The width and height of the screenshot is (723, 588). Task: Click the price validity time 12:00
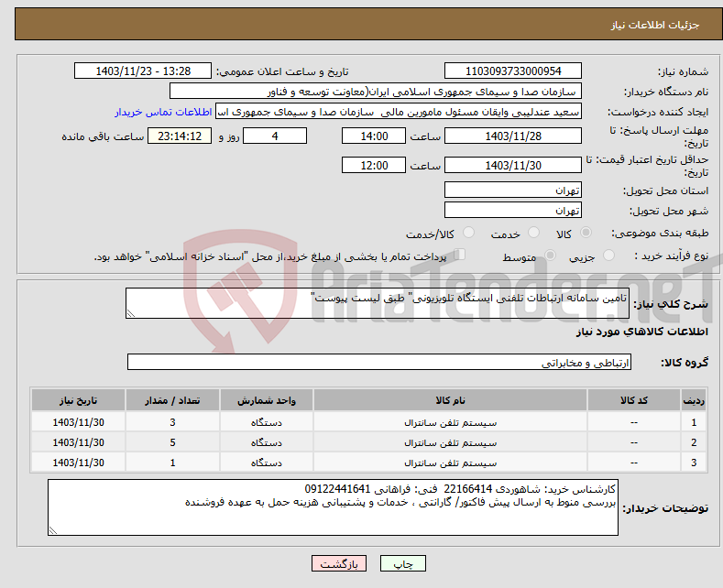point(374,165)
